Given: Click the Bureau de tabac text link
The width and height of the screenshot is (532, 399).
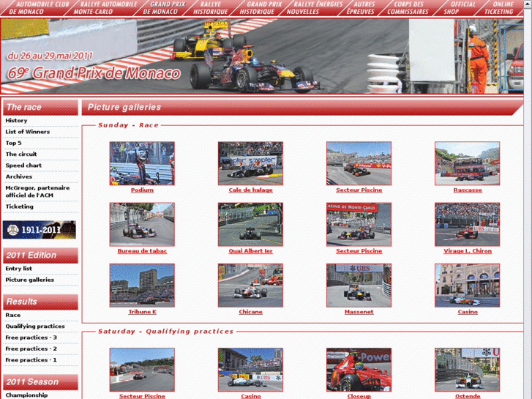Looking at the screenshot, I should point(142,251).
